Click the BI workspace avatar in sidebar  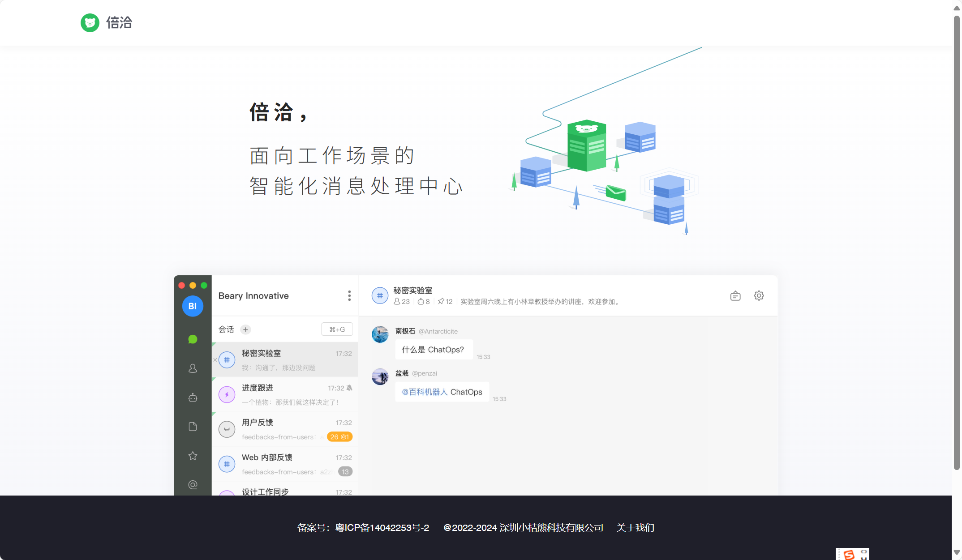click(x=193, y=306)
